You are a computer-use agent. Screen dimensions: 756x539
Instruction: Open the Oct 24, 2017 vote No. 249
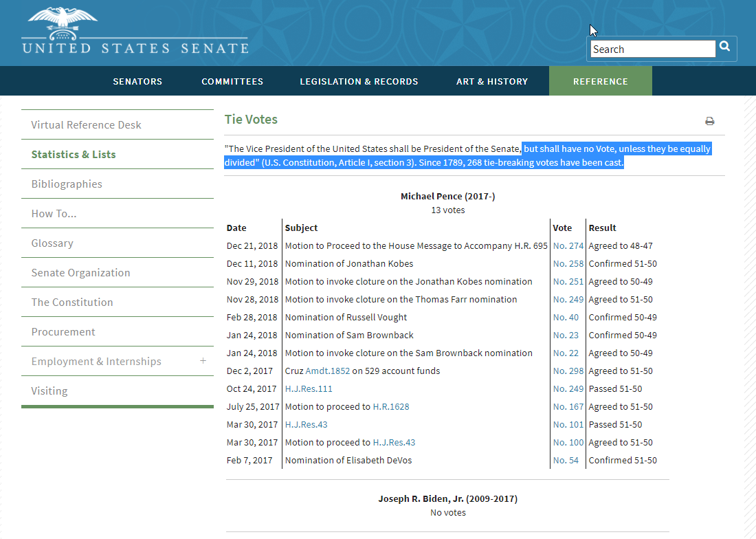point(568,388)
